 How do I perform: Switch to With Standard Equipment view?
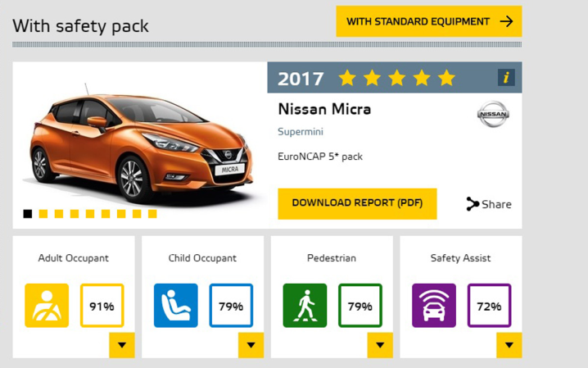pyautogui.click(x=429, y=21)
